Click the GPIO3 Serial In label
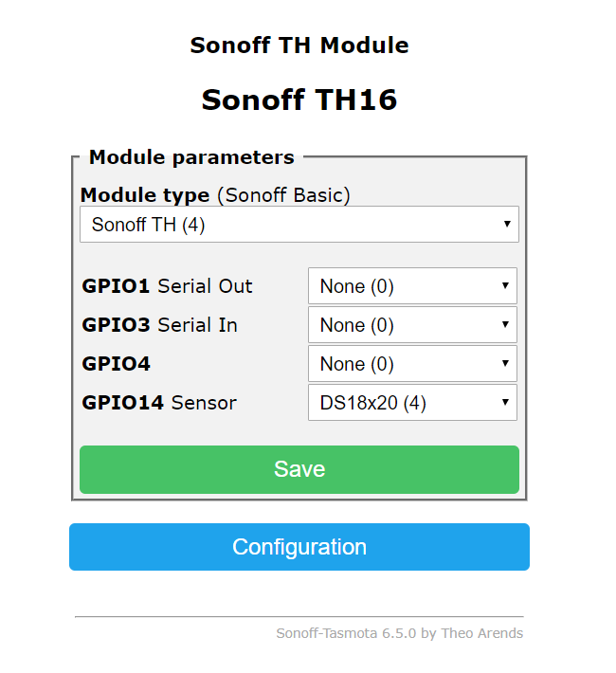 (159, 325)
